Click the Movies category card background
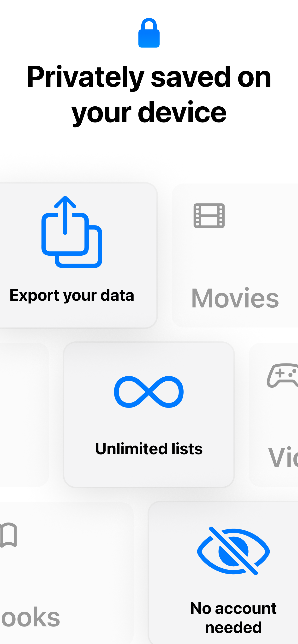 (235, 255)
